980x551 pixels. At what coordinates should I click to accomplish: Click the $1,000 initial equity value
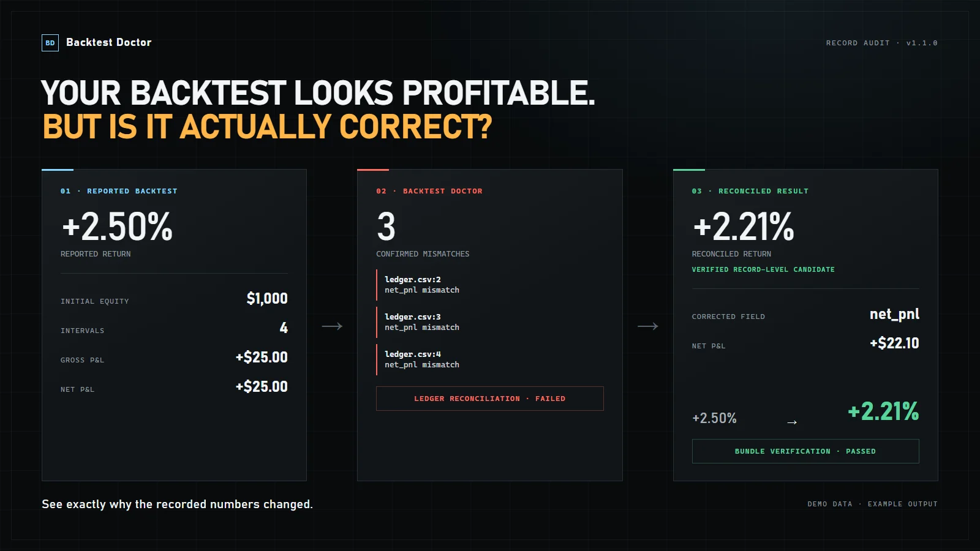click(267, 298)
